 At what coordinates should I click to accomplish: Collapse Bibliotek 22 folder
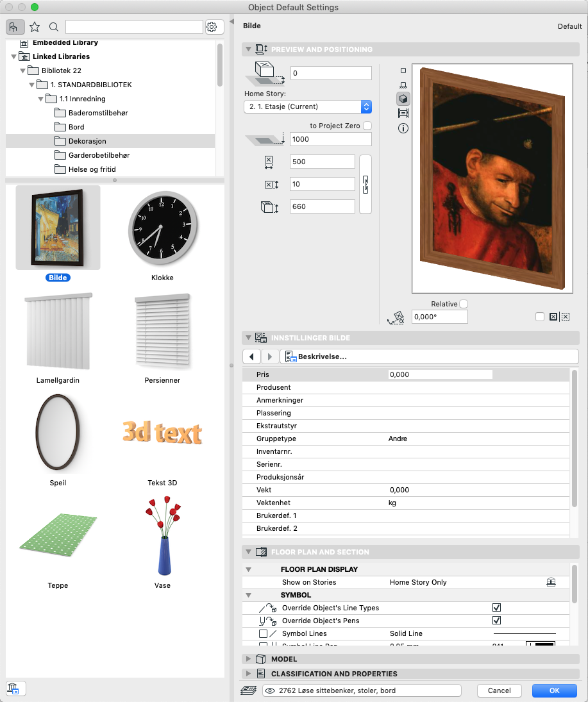(22, 71)
